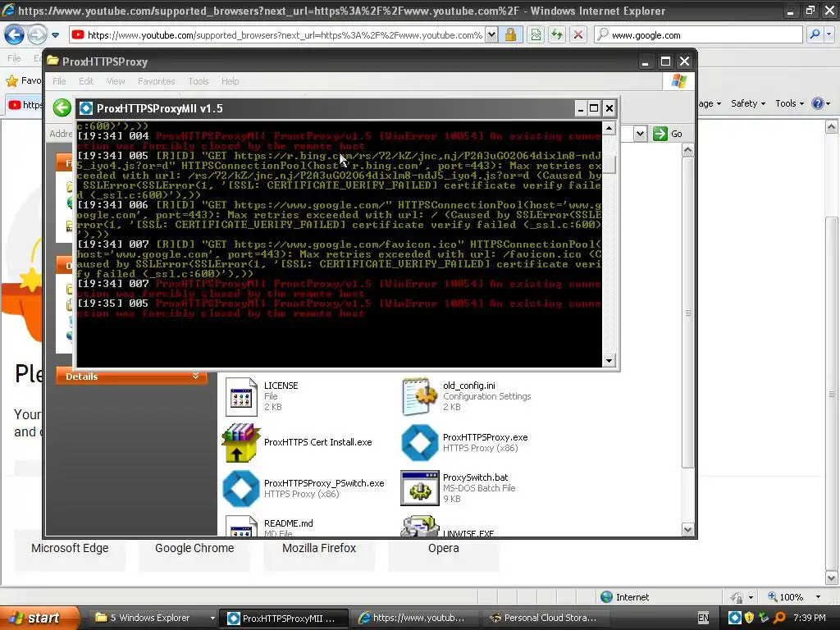Screen dimensions: 840x630
Task: Switch to ProxHTTPSProxyMII taskbar button
Action: click(285, 618)
